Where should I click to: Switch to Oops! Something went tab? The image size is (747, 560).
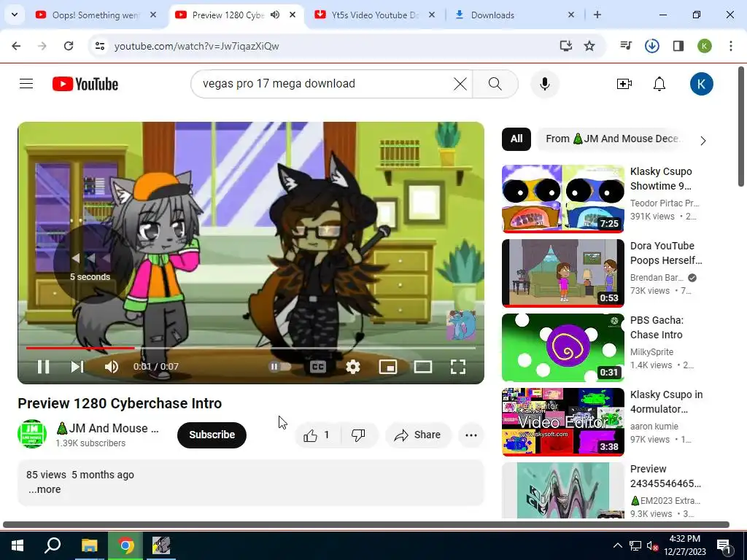[96, 15]
